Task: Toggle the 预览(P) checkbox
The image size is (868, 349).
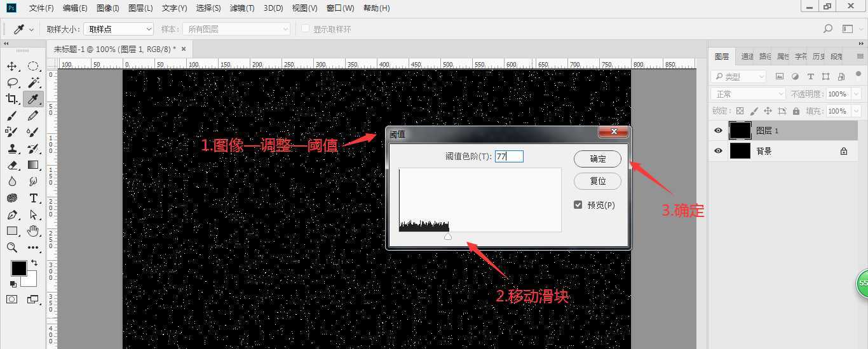Action: (578, 205)
